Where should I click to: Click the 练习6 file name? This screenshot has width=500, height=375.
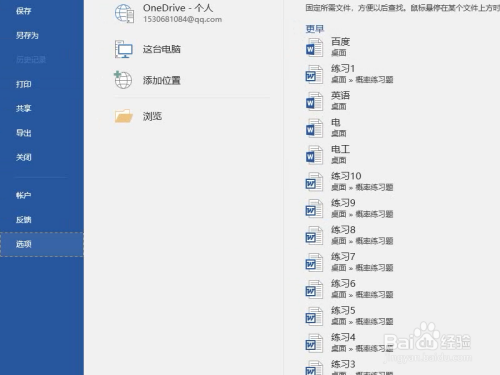[343, 284]
